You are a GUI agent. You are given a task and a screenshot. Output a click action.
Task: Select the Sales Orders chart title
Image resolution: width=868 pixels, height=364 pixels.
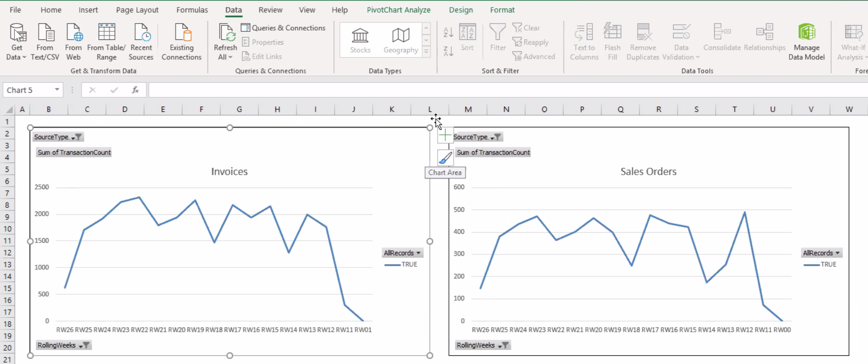tap(648, 171)
